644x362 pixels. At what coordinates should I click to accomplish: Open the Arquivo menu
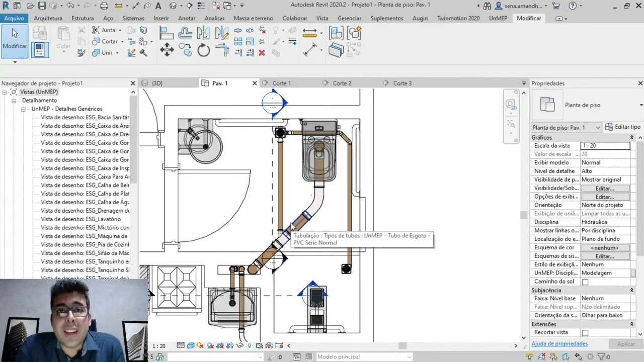pyautogui.click(x=14, y=18)
